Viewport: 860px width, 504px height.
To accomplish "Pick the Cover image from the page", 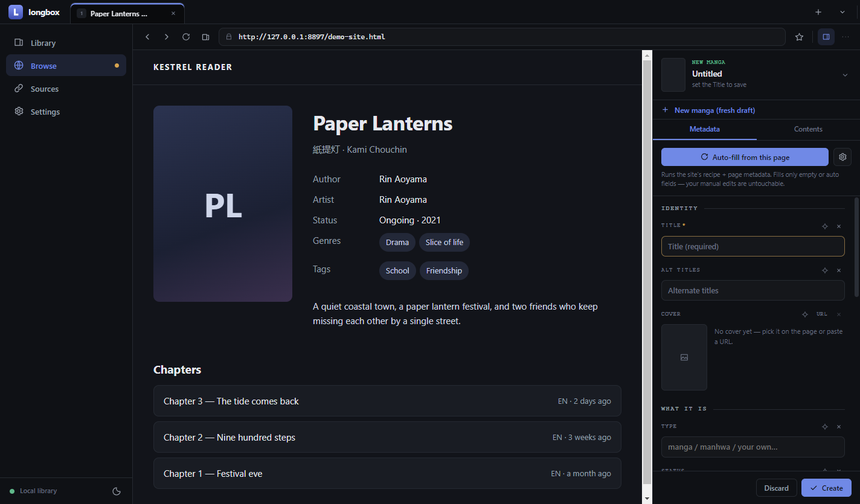I will [x=804, y=314].
